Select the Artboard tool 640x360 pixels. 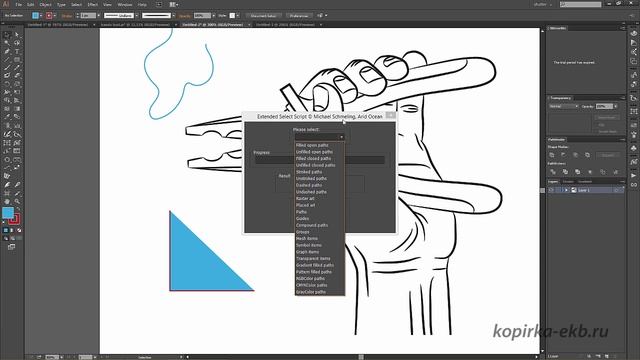pyautogui.click(x=7, y=193)
